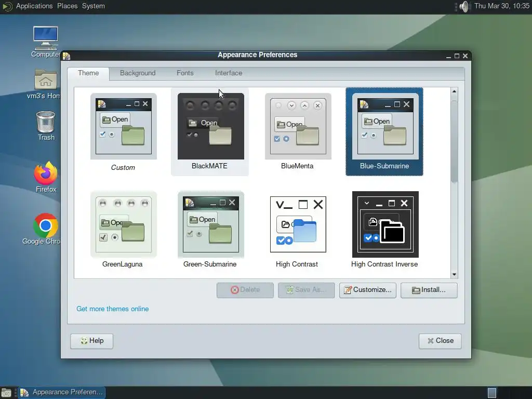
Task: Click the theme list scroll down arrow
Action: (454, 274)
